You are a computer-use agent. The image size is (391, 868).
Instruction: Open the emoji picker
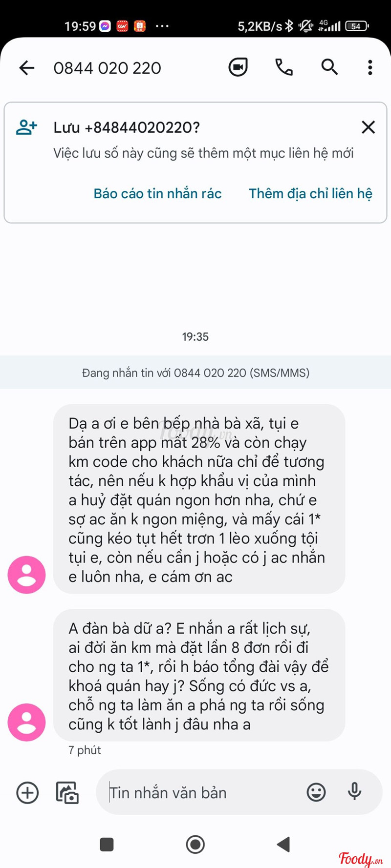(x=316, y=792)
